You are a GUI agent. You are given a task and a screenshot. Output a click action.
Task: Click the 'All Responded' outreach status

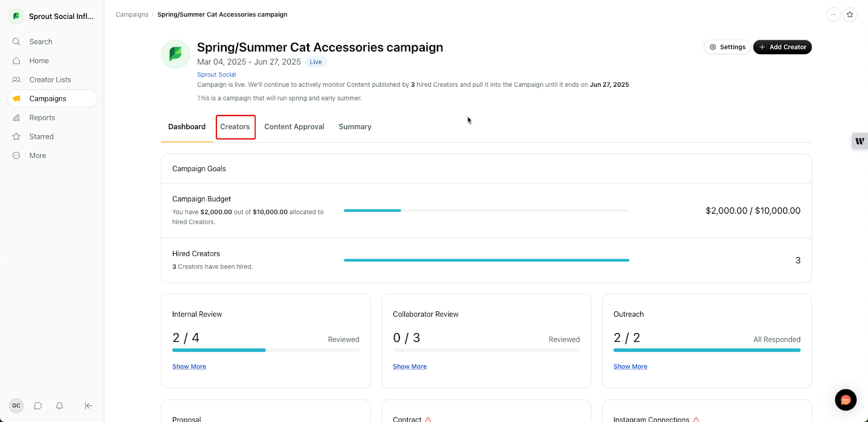777,340
